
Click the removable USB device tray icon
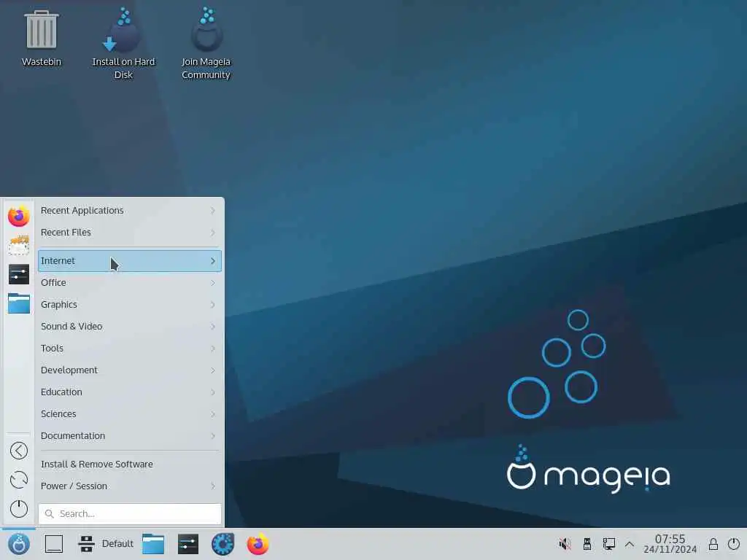point(587,544)
